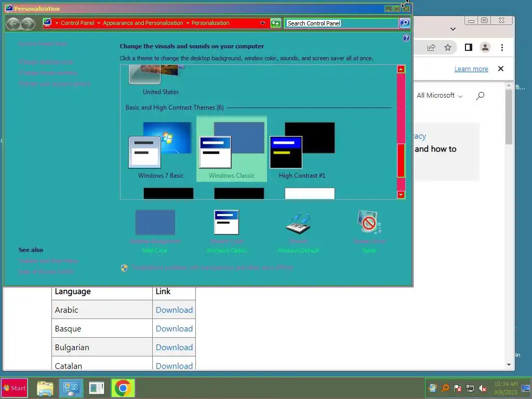The width and height of the screenshot is (532, 399).
Task: Open Windows Explorer from the taskbar
Action: point(45,388)
